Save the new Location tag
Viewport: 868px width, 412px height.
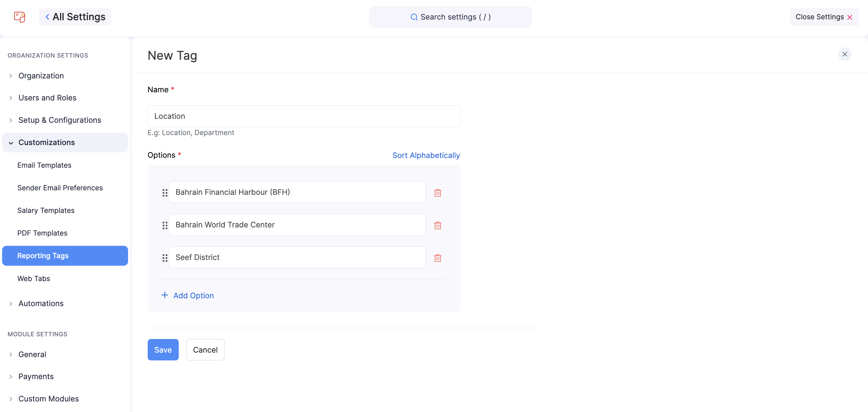[x=163, y=350]
